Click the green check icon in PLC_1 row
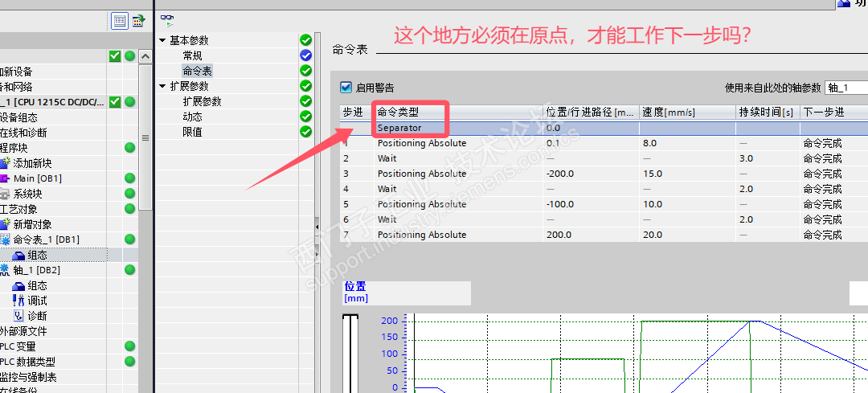This screenshot has width=868, height=393. tap(115, 102)
